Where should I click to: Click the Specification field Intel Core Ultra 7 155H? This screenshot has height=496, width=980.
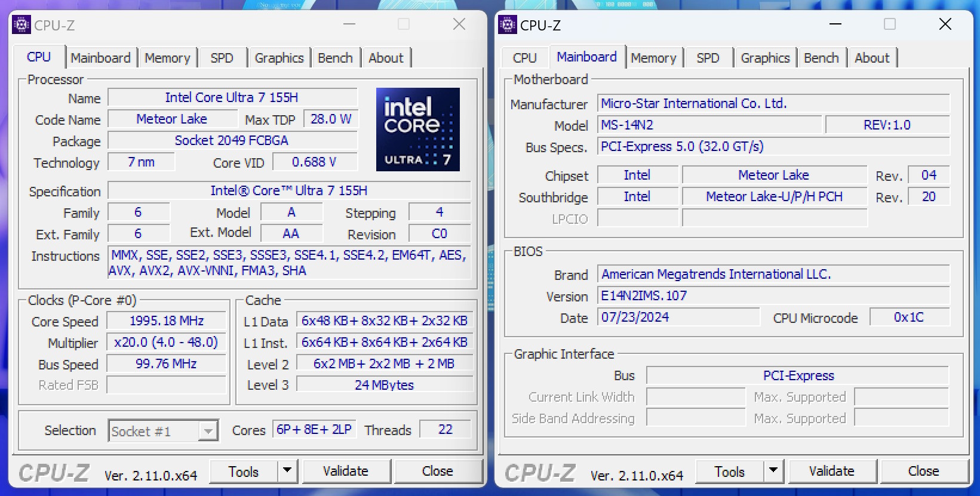(289, 190)
